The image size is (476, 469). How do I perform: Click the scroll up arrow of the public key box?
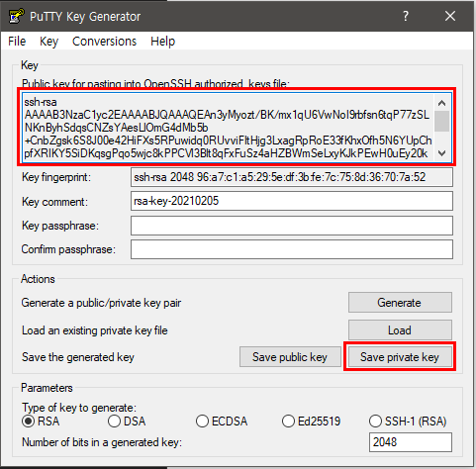click(441, 103)
